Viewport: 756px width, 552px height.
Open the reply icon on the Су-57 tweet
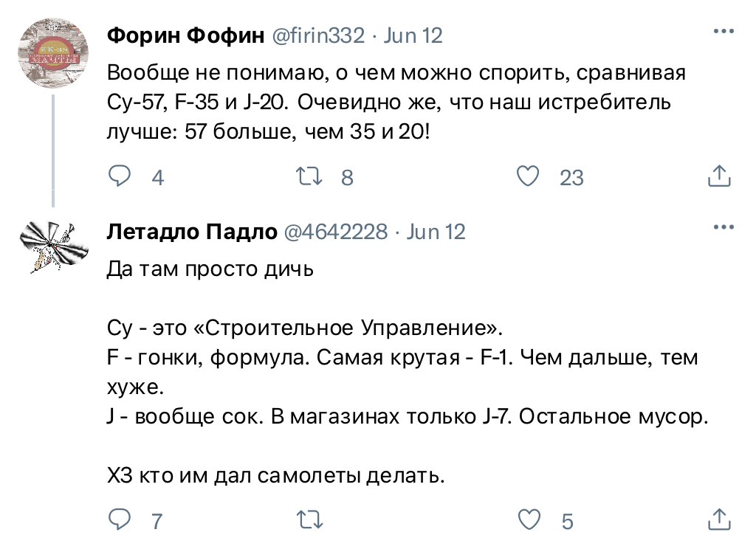click(120, 176)
